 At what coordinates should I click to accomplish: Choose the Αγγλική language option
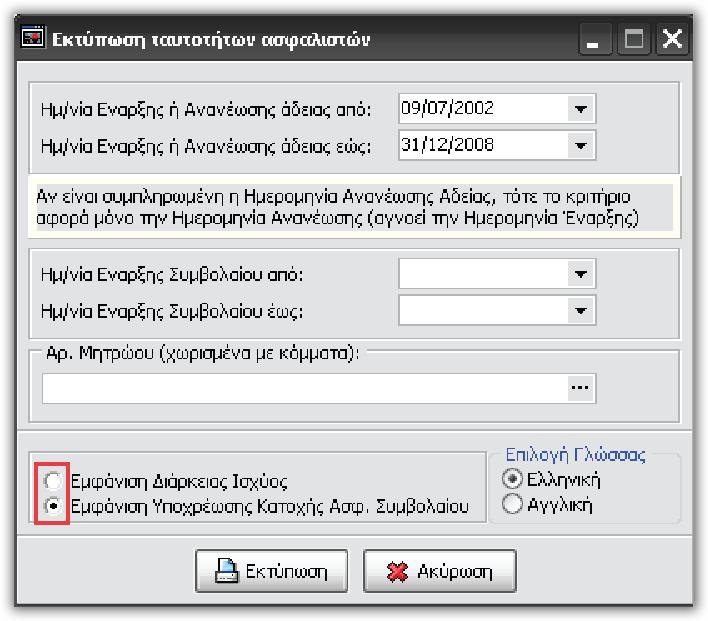pos(512,504)
